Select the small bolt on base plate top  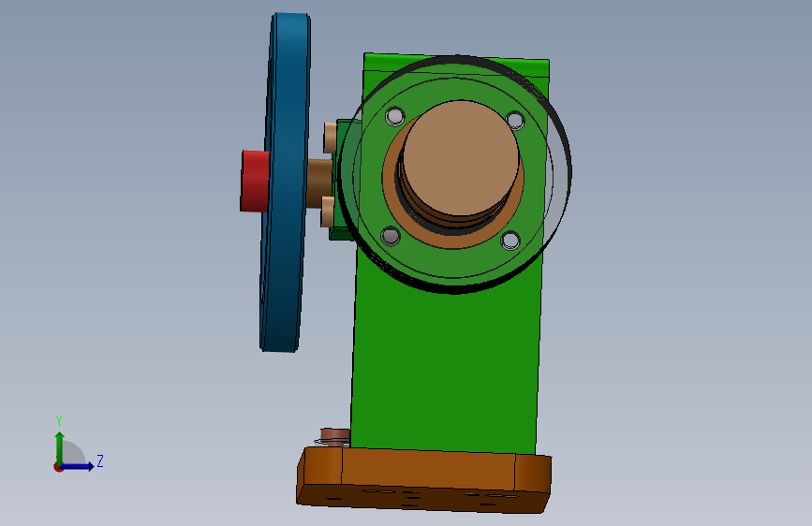tap(334, 437)
